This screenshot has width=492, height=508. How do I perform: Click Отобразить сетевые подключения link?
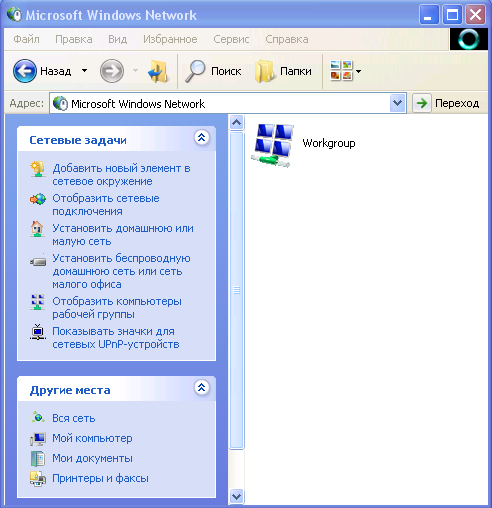tap(106, 205)
